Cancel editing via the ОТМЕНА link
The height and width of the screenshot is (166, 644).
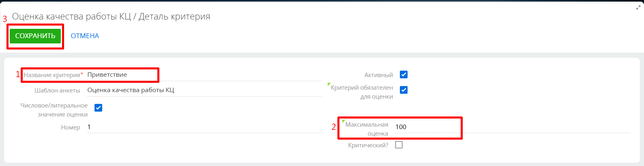click(85, 36)
